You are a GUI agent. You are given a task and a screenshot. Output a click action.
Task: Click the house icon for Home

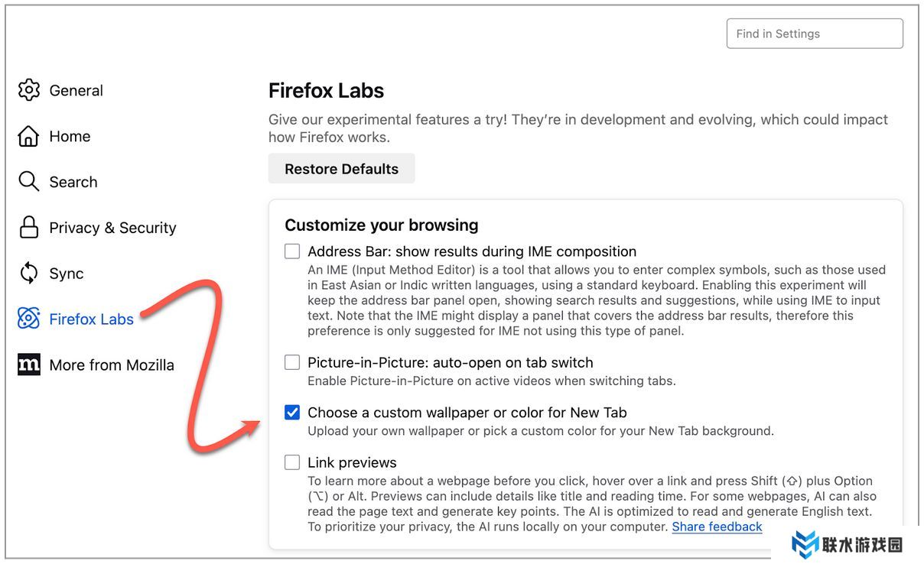tap(29, 136)
